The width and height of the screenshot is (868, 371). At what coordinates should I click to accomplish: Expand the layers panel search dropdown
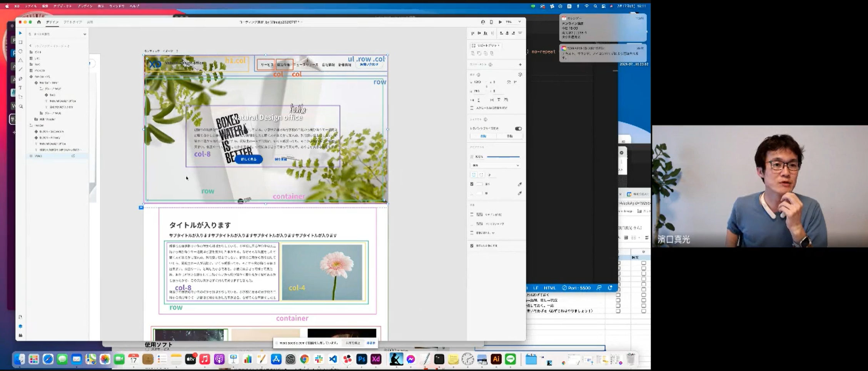coord(85,34)
